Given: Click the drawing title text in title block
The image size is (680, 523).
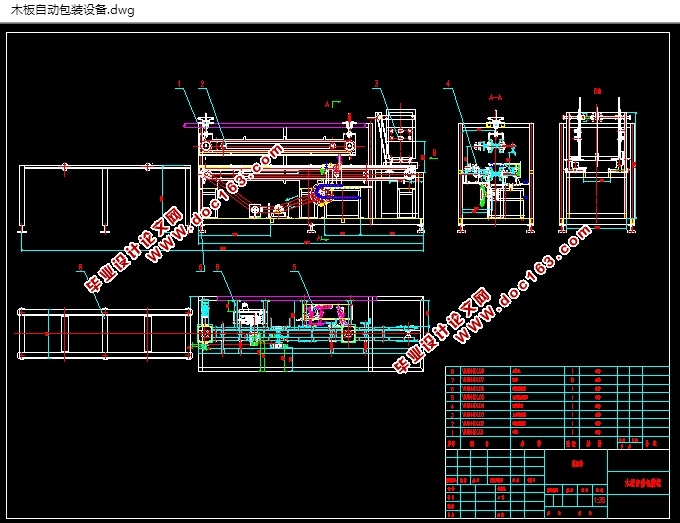Looking at the screenshot, I should tap(643, 483).
